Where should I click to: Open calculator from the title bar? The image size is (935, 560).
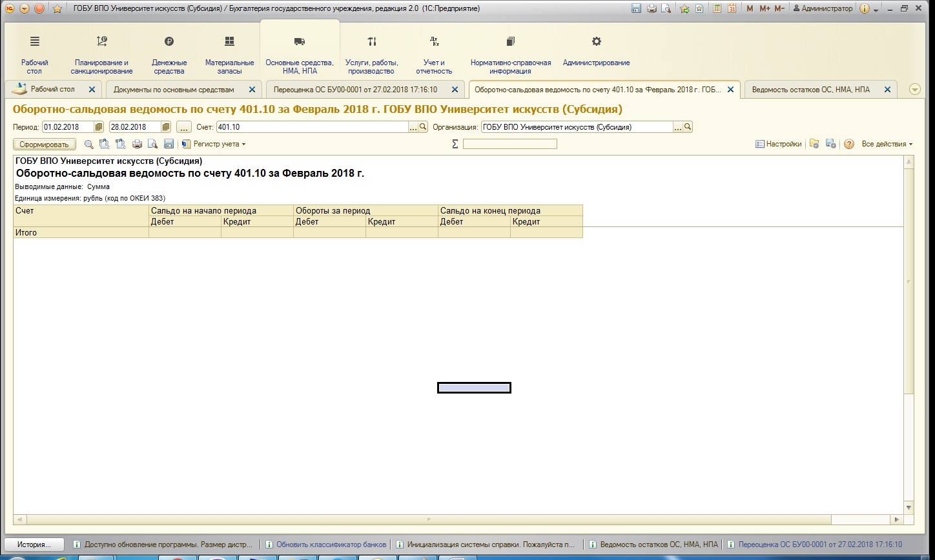point(717,8)
